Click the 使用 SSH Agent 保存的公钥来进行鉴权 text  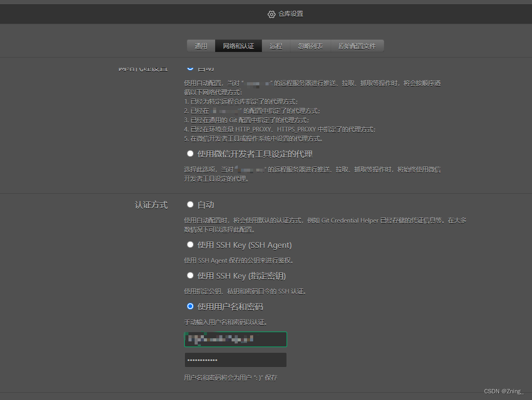(x=239, y=261)
